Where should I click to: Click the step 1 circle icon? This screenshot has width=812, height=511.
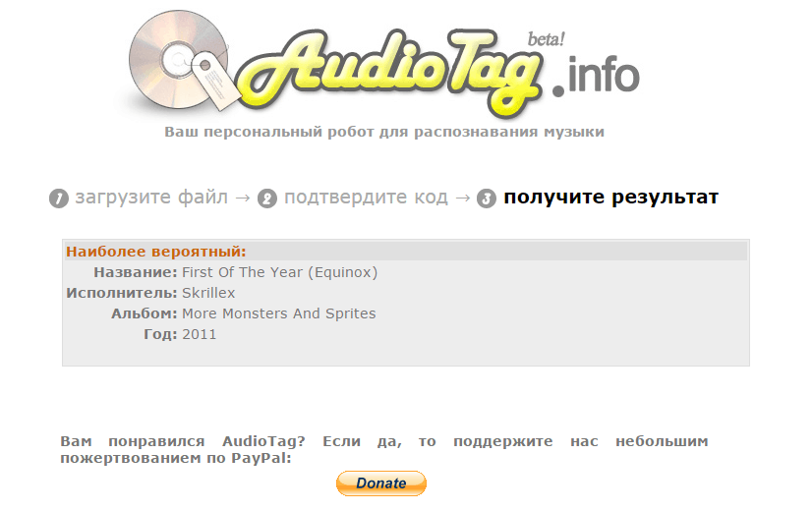tap(59, 199)
